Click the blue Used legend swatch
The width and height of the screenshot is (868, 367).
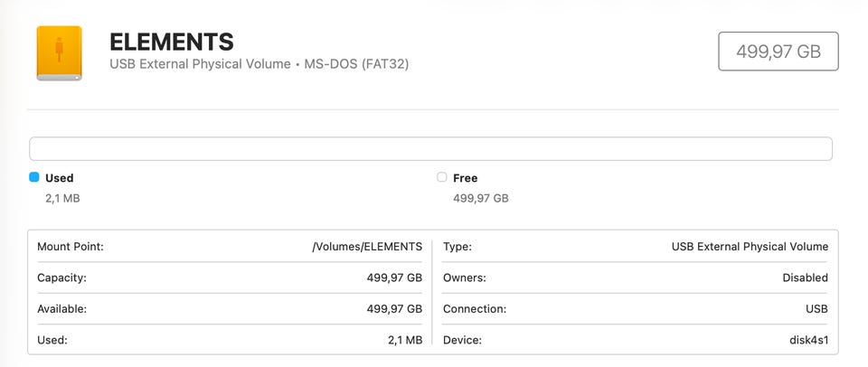(x=34, y=177)
